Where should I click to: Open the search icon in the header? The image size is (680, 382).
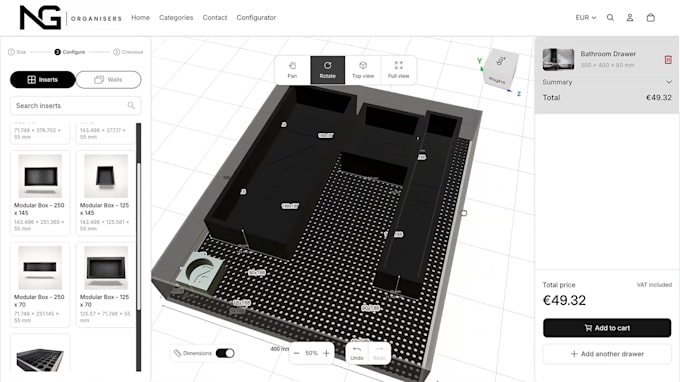[610, 18]
